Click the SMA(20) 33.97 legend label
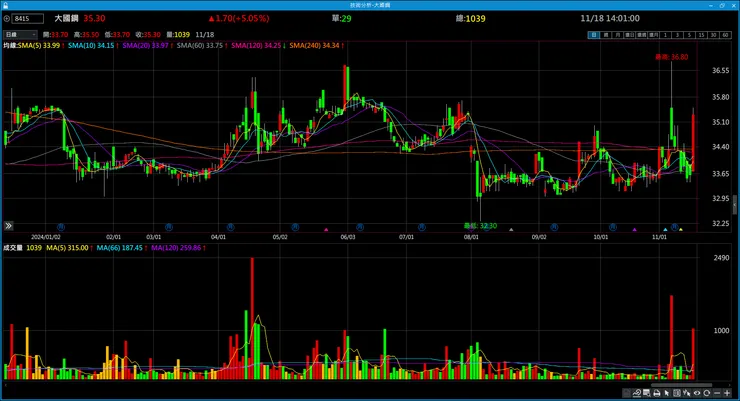Viewport: 740px width, 401px height. (147, 46)
